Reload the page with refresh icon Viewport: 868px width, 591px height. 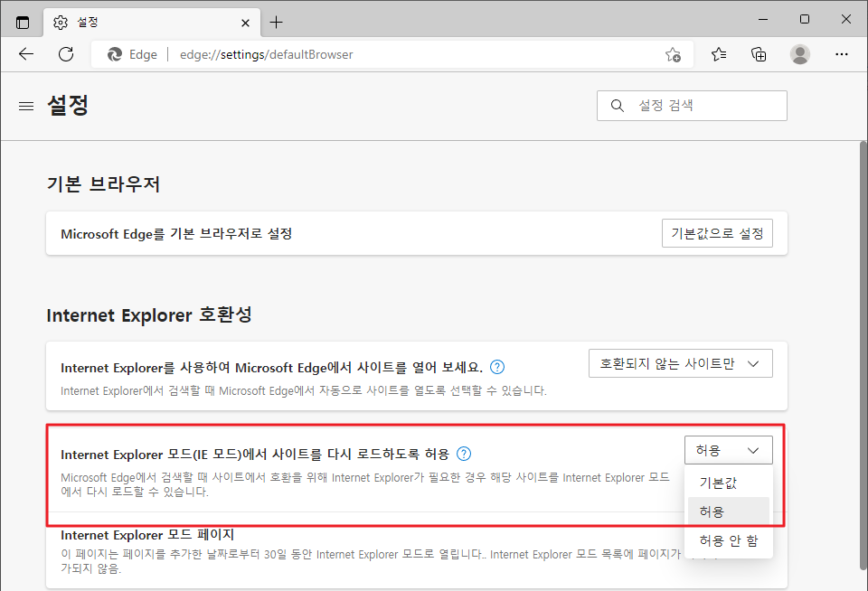click(x=66, y=54)
